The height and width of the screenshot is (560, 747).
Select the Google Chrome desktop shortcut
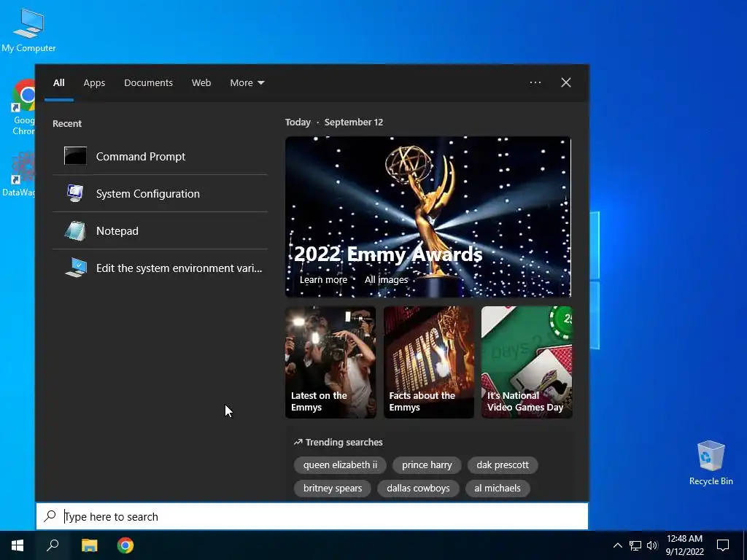pyautogui.click(x=23, y=108)
